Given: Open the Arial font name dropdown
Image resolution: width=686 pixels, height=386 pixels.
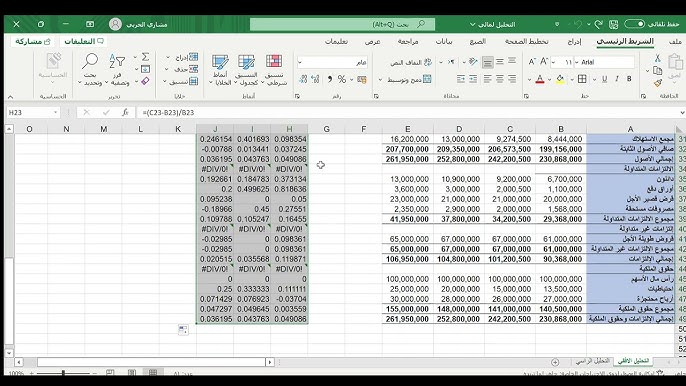Looking at the screenshot, I should (x=577, y=63).
